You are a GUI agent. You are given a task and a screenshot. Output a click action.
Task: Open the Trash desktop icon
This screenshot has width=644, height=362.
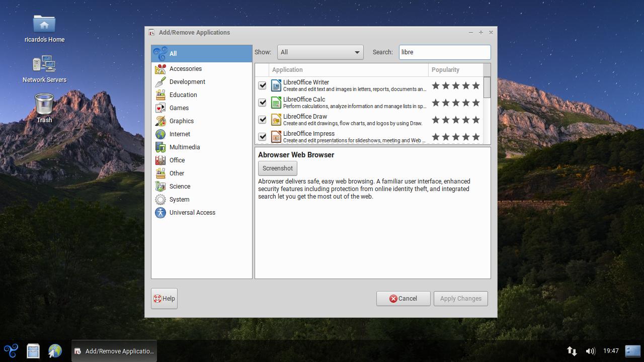(44, 108)
